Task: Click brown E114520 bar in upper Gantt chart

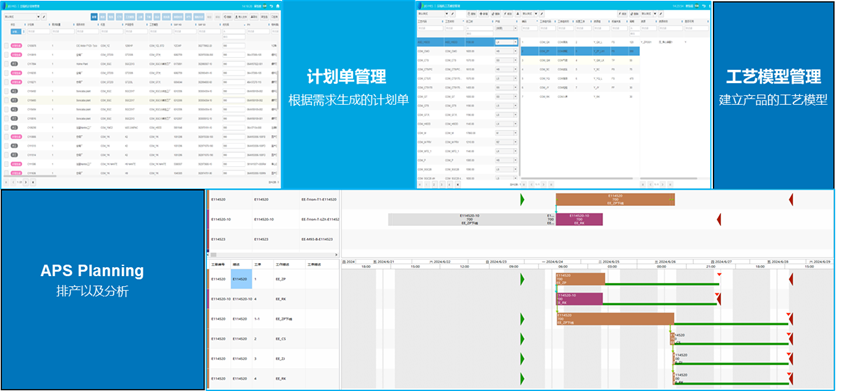Action: pos(615,200)
